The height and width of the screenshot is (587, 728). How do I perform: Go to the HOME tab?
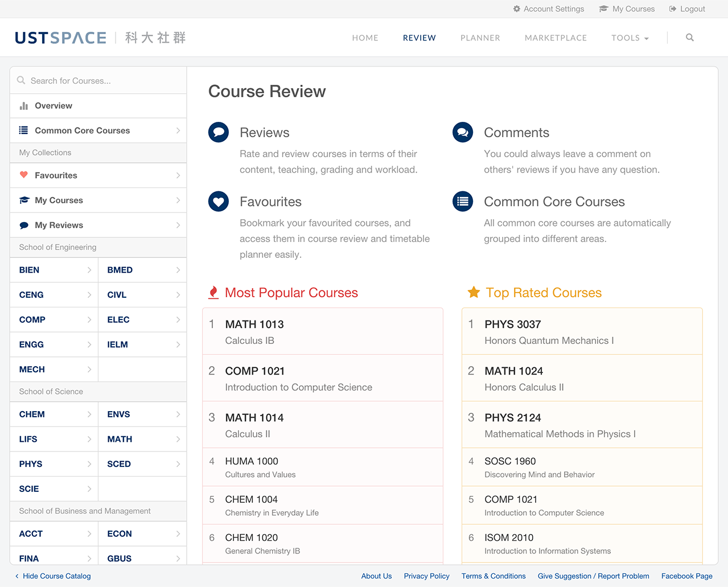coord(365,38)
